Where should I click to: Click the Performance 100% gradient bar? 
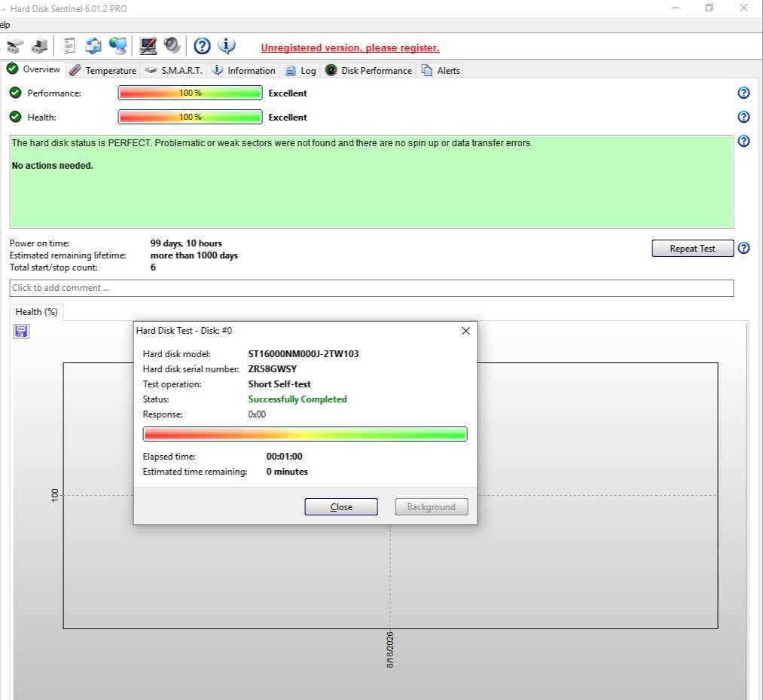191,93
